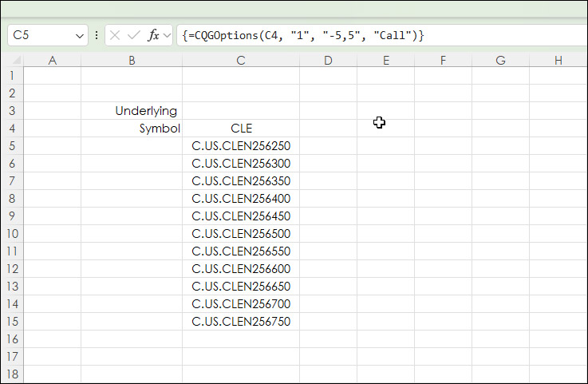The image size is (588, 384).
Task: Select row 5 header
Action: click(x=12, y=146)
